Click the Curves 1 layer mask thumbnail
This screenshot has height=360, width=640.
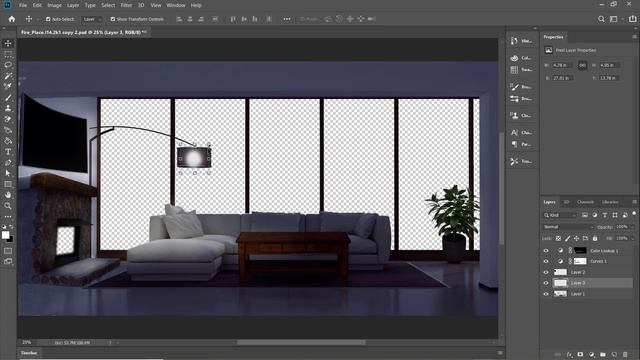click(580, 261)
